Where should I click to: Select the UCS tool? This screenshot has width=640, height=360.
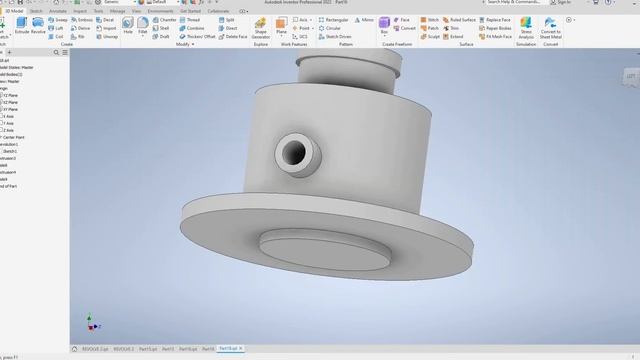click(300, 37)
